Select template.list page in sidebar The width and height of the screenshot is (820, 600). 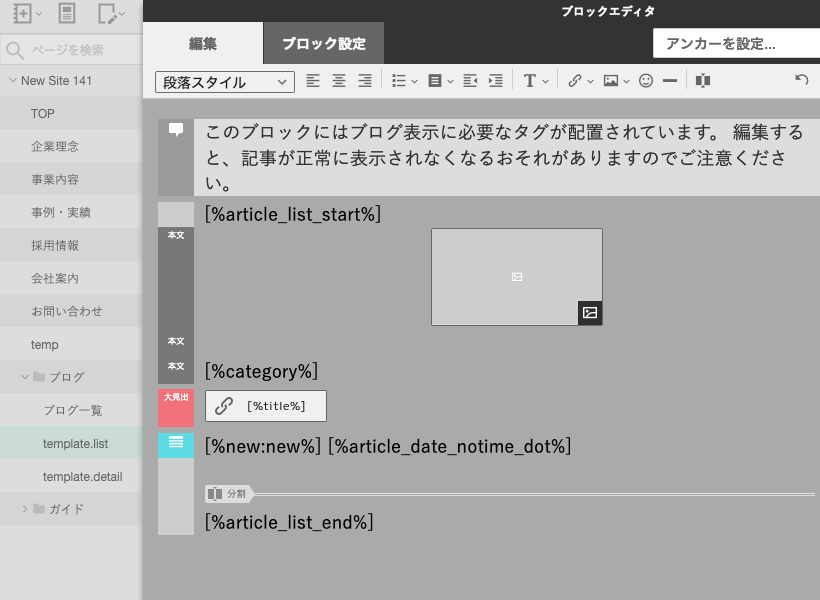[71, 444]
